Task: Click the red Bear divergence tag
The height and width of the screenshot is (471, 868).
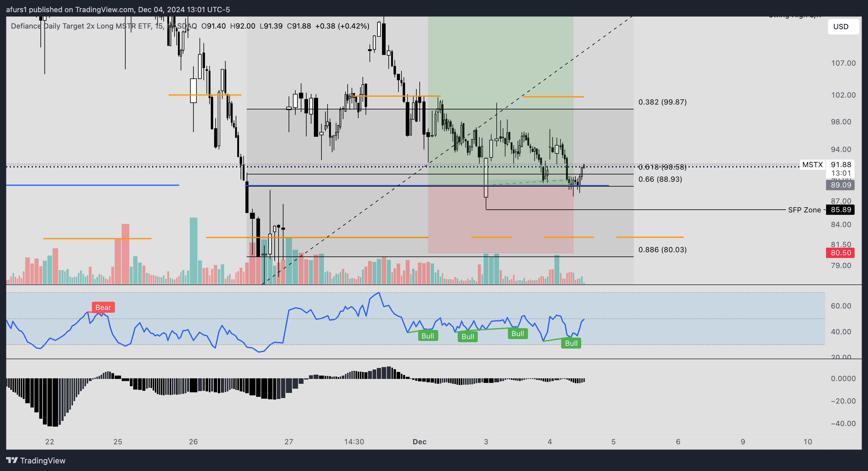Action: point(103,308)
